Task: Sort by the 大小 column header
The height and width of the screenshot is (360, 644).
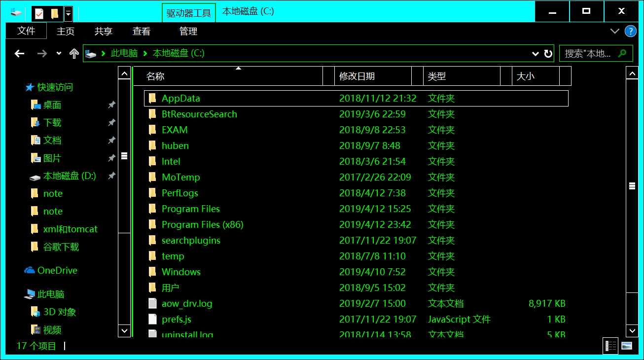Action: pos(536,76)
